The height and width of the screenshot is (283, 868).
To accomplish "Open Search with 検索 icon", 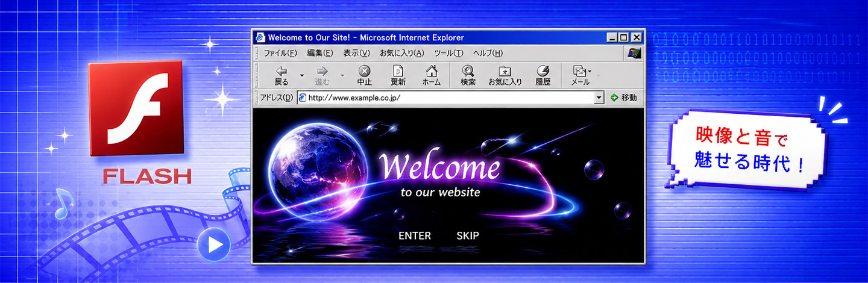I will pyautogui.click(x=468, y=75).
